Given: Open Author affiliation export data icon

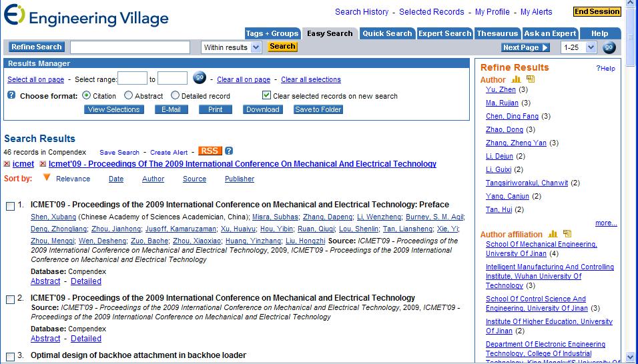Looking at the screenshot, I should point(567,233).
